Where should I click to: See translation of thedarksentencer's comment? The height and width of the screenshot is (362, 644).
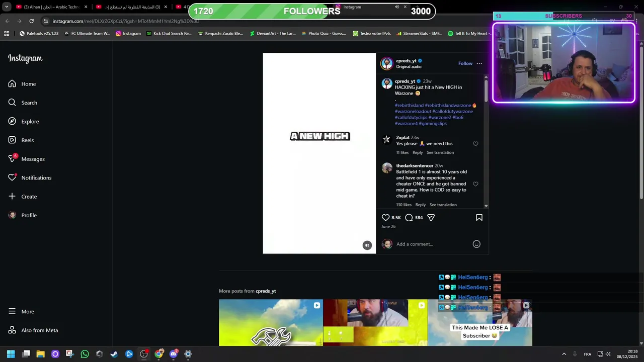tap(443, 205)
